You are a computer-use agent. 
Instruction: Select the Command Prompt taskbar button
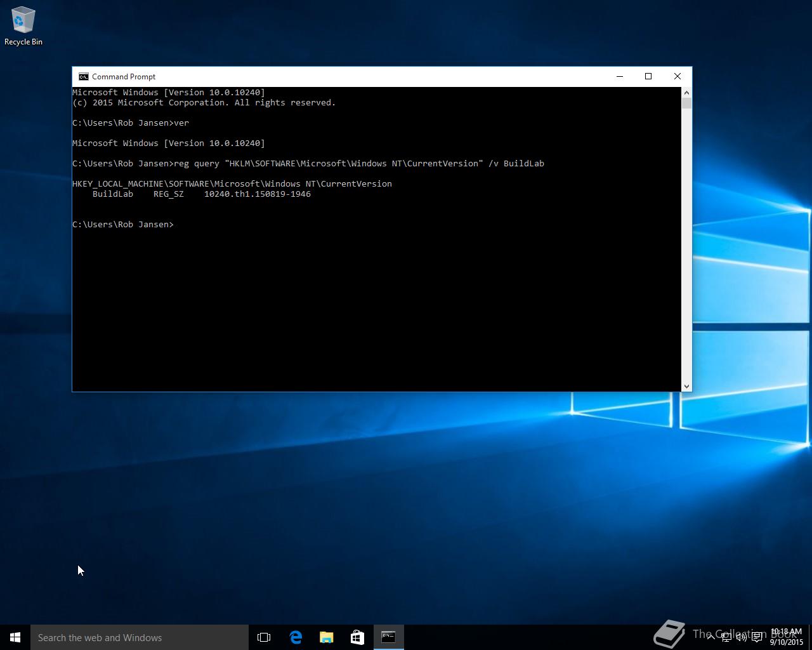point(388,637)
